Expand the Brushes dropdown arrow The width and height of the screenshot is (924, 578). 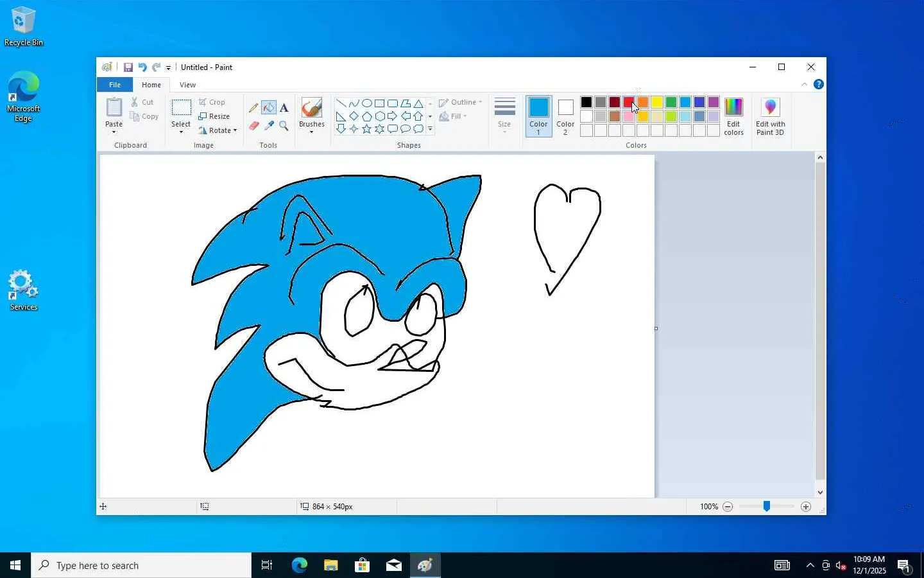(x=311, y=132)
